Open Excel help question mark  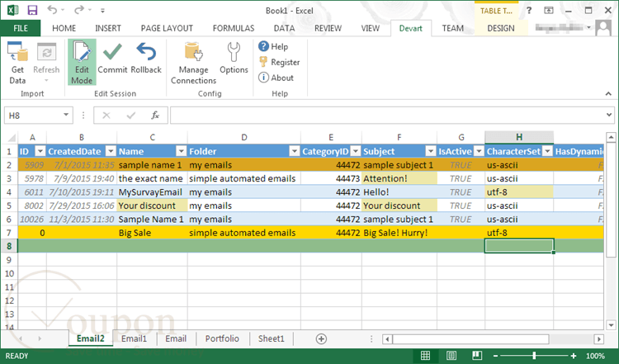(x=529, y=11)
